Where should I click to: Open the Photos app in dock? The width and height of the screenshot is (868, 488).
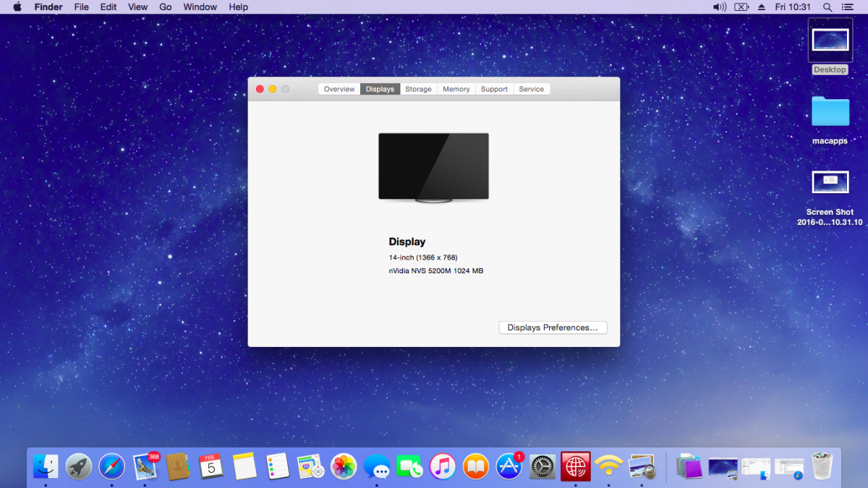pos(344,467)
